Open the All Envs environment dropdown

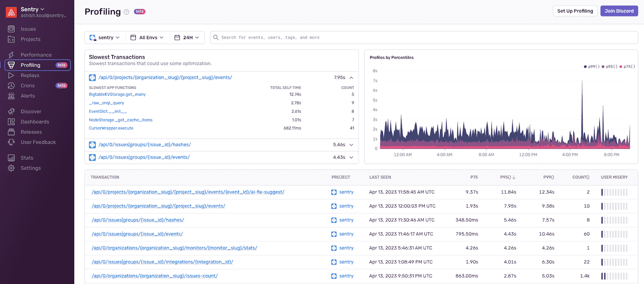click(147, 37)
